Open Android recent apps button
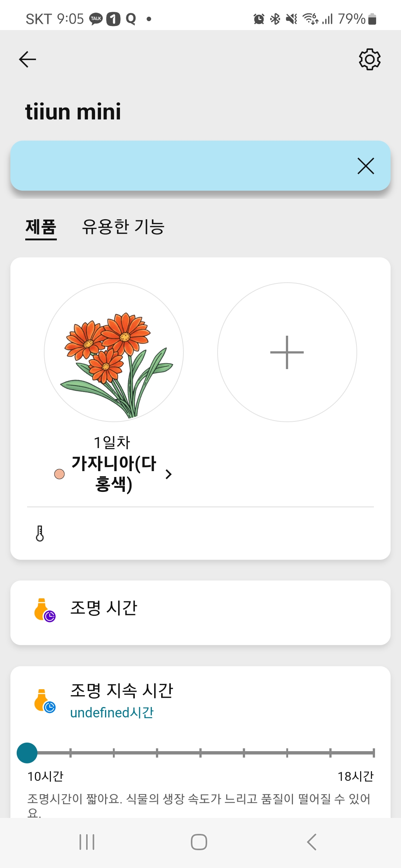The image size is (401, 868). tap(87, 842)
